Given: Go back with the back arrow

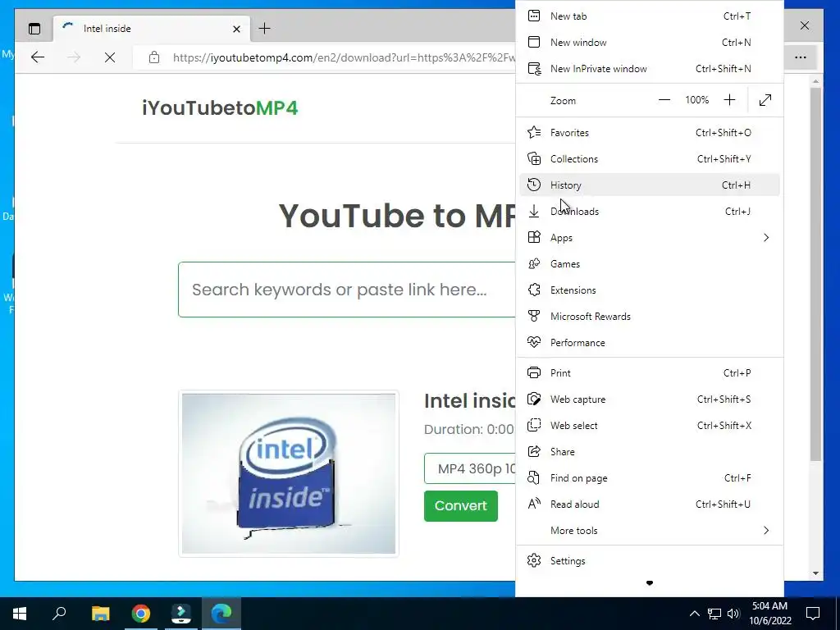Looking at the screenshot, I should 38,57.
